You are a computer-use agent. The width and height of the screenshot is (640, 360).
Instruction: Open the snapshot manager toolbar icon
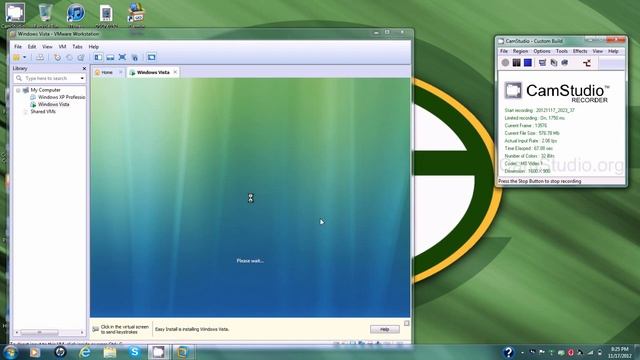pyautogui.click(x=81, y=58)
